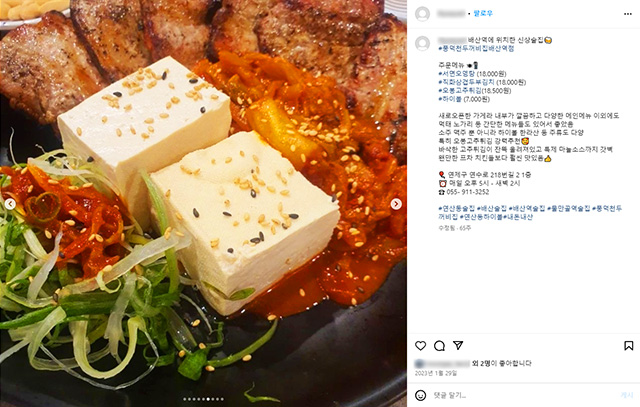This screenshot has height=407, width=640.
Task: Click the 팔로우 follow link
Action: click(x=483, y=13)
